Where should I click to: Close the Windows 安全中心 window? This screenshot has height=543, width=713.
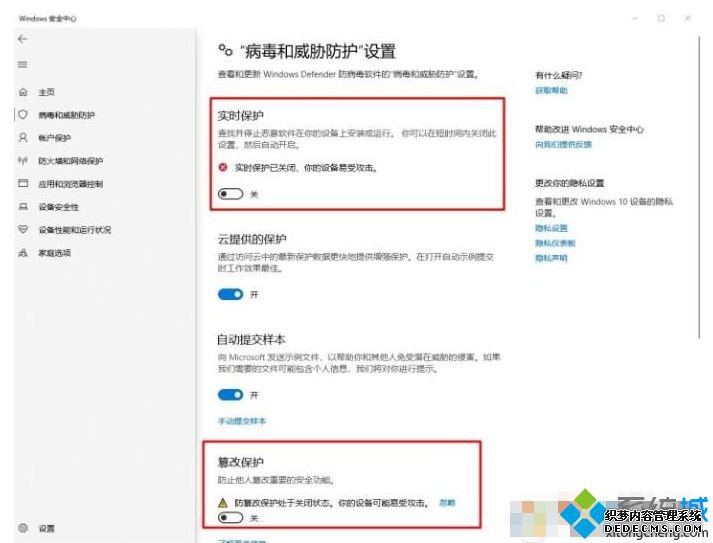[688, 18]
